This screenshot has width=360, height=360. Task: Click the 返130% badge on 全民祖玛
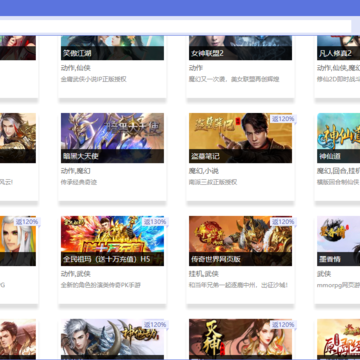click(155, 222)
